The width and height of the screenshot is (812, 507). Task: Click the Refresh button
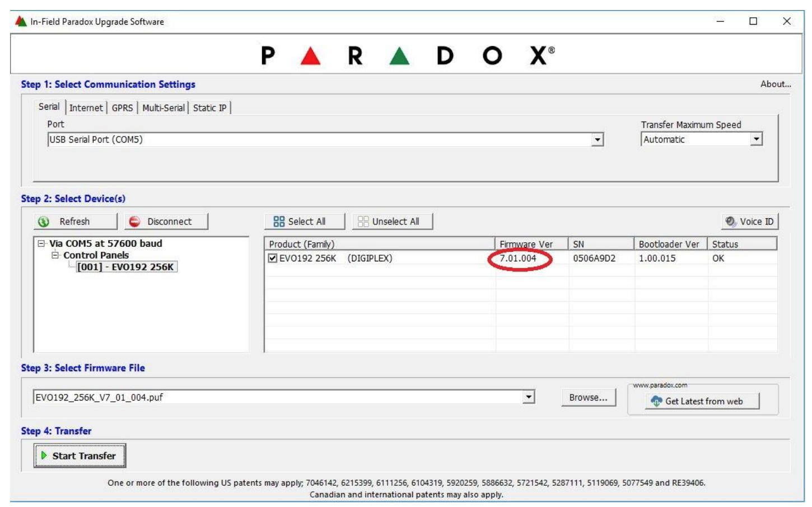pyautogui.click(x=76, y=222)
